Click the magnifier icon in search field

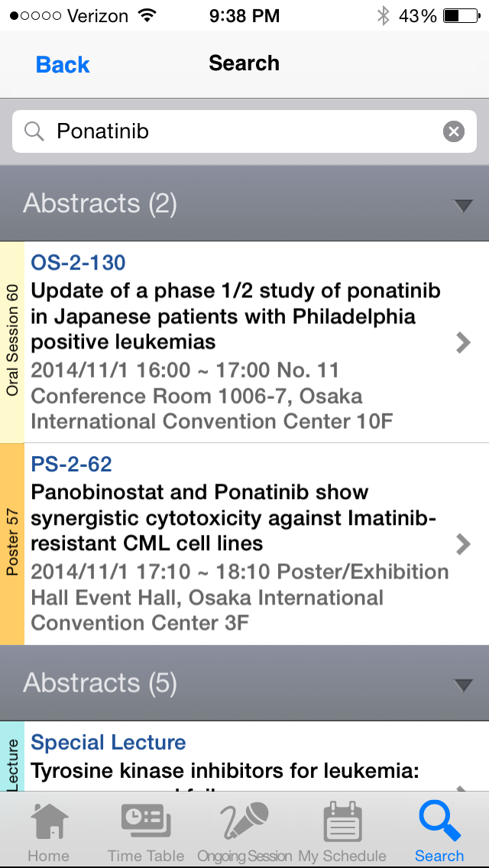(34, 131)
